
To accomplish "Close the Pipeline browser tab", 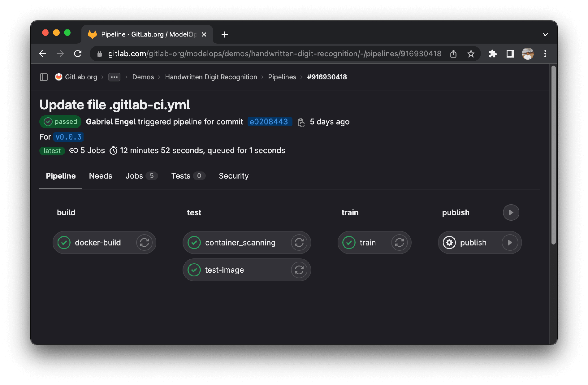I will [204, 34].
